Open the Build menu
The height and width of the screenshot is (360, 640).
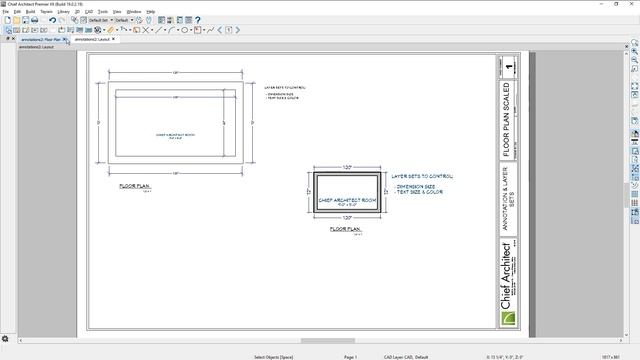[31, 12]
